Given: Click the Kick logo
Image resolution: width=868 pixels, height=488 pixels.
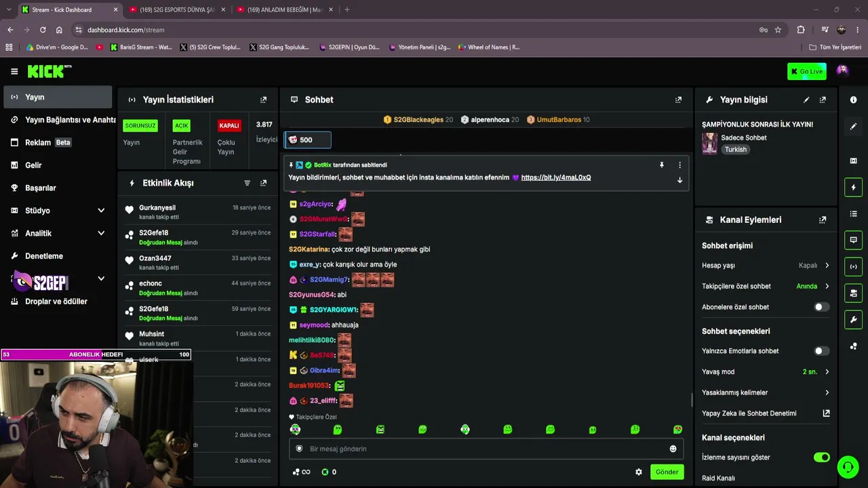Looking at the screenshot, I should pos(49,71).
